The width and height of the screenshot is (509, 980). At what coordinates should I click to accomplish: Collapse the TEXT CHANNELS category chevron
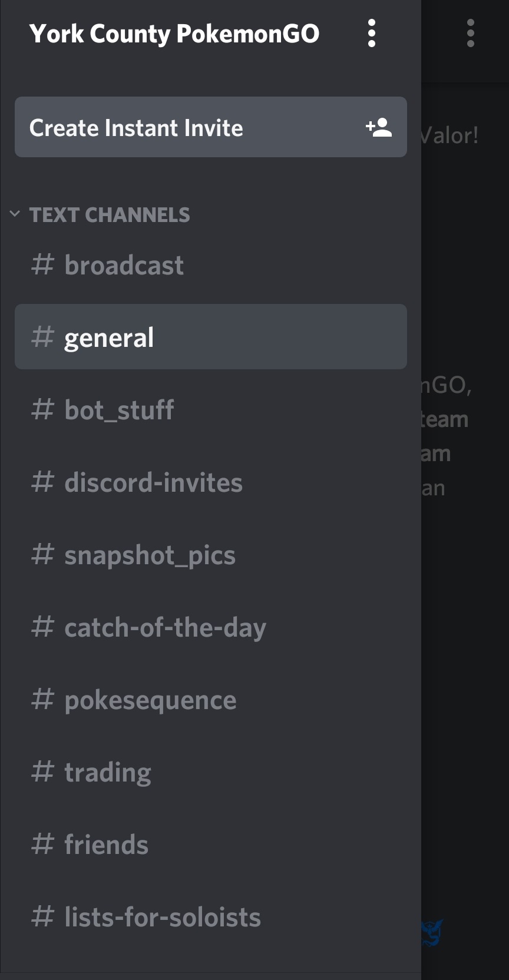[15, 214]
